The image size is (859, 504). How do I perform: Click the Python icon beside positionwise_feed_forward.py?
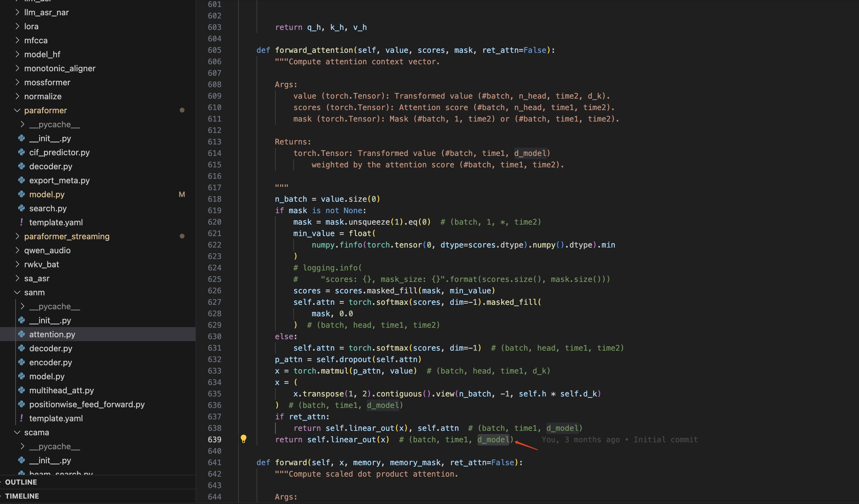click(21, 404)
